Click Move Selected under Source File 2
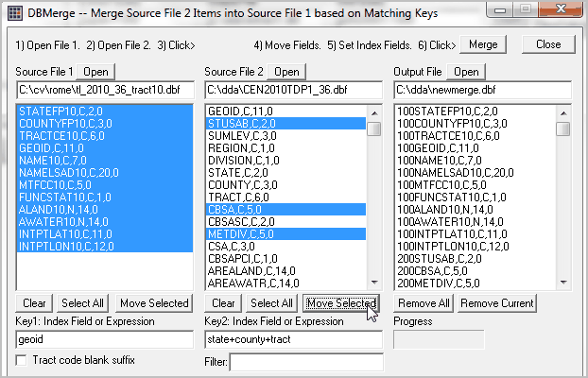This screenshot has height=378, width=588. pos(341,303)
